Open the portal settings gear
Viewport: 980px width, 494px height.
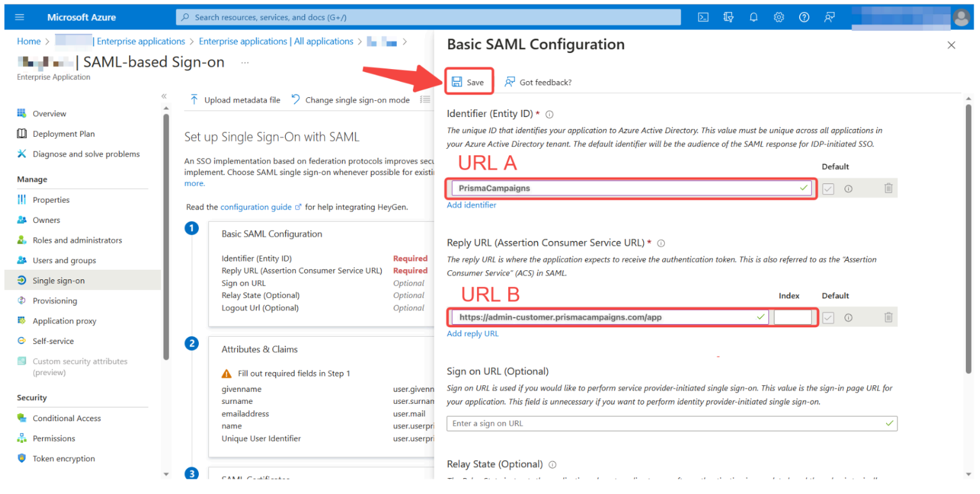coord(779,17)
